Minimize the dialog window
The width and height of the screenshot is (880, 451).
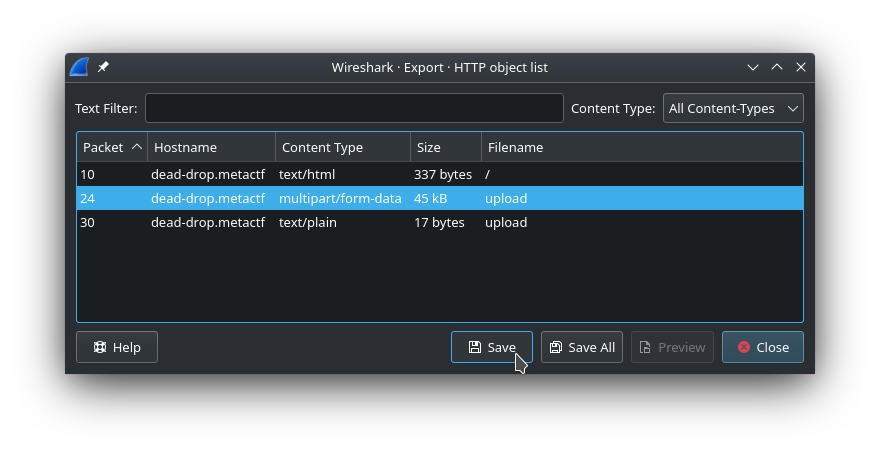(753, 67)
